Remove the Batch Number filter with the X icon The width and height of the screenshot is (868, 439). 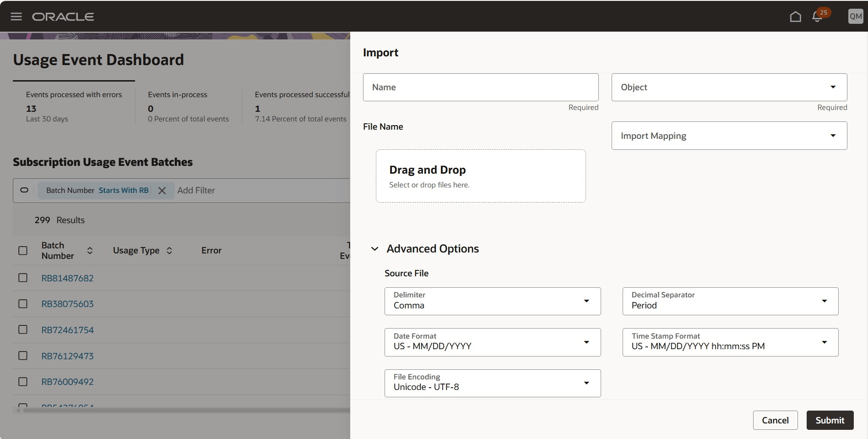[162, 190]
